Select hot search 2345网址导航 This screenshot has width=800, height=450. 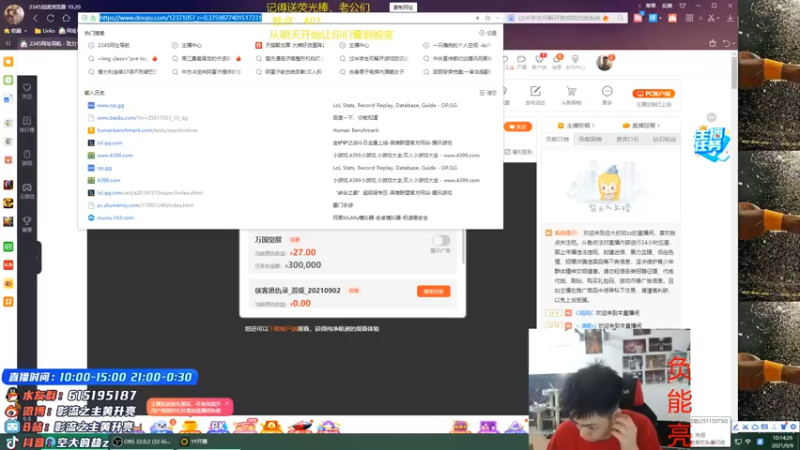(109, 45)
